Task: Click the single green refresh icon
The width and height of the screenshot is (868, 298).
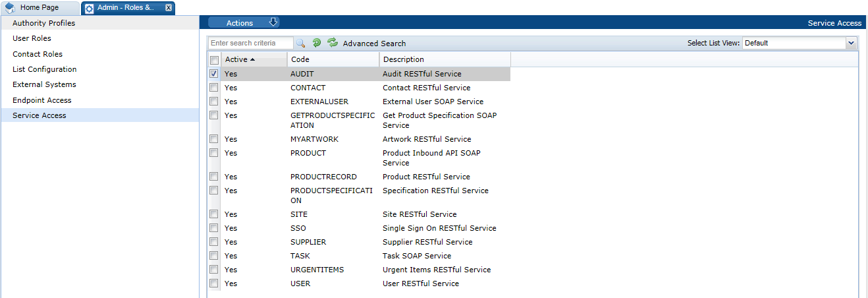Action: (317, 43)
